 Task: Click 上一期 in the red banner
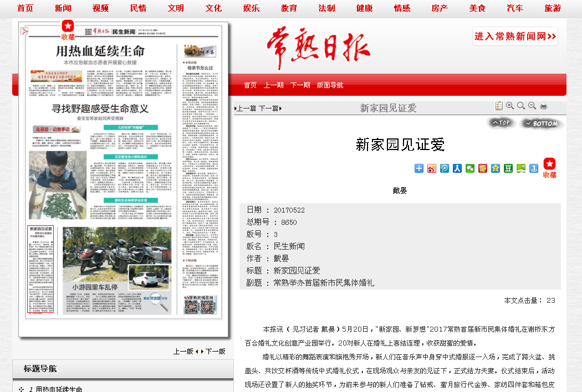[274, 85]
